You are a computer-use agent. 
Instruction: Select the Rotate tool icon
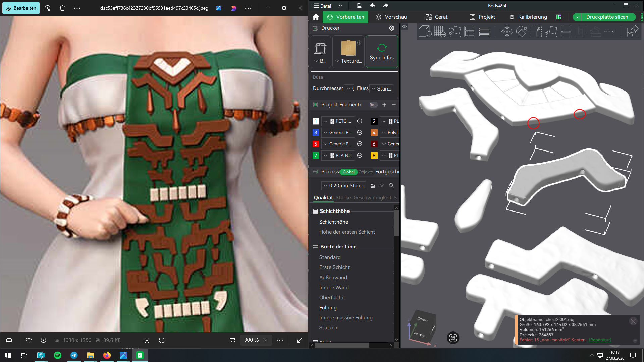522,32
